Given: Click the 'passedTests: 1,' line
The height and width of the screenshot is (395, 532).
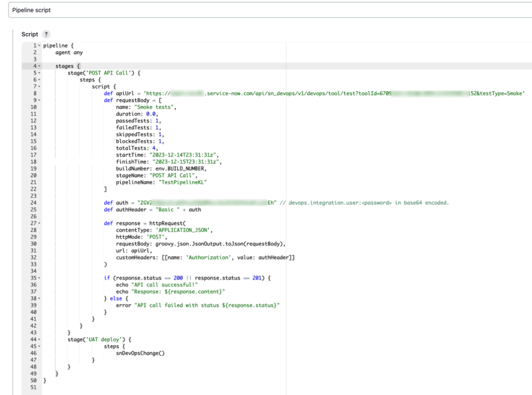Looking at the screenshot, I should click(x=138, y=121).
